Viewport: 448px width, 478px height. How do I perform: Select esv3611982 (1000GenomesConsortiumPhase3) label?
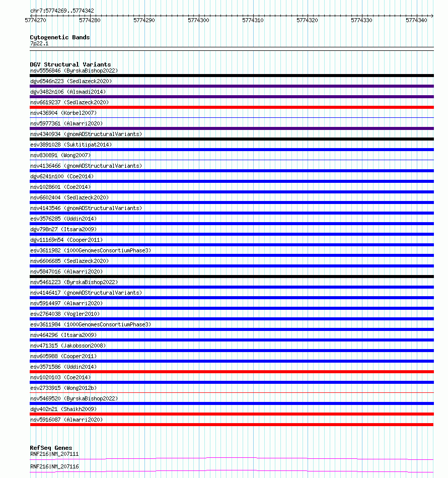pos(91,250)
